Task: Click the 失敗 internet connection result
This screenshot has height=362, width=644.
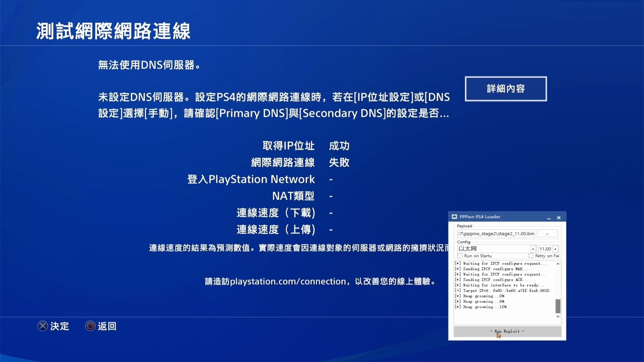Action: click(339, 163)
